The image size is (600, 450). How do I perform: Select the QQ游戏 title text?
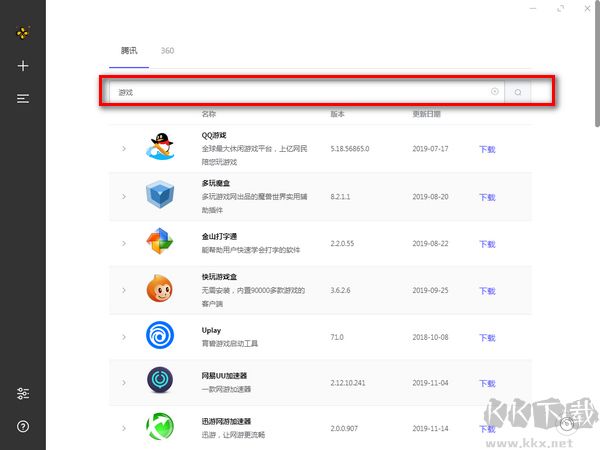tap(214, 135)
